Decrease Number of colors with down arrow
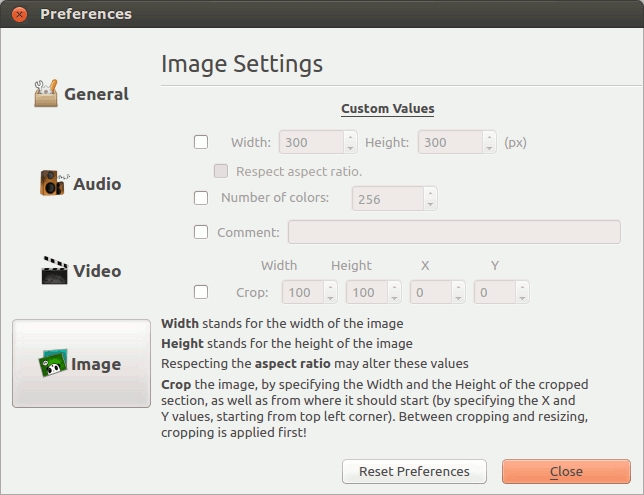Screen dimensions: 644x495 coord(430,204)
